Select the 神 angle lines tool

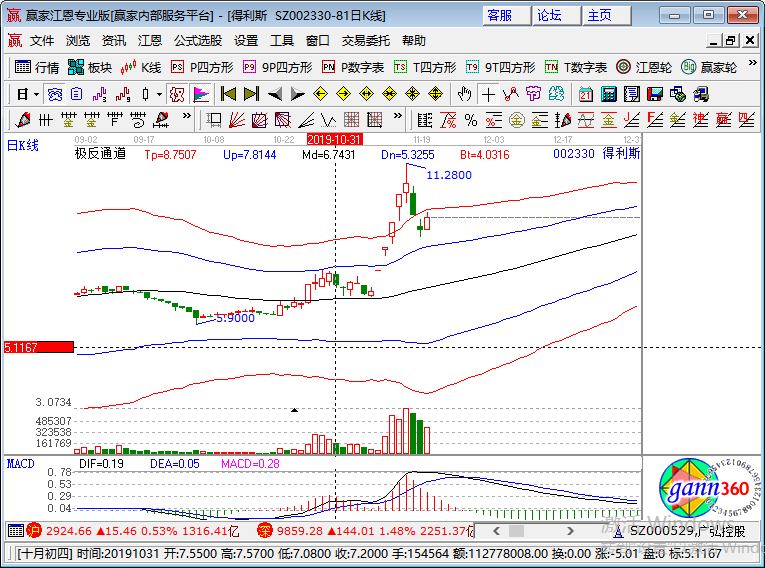tap(701, 120)
